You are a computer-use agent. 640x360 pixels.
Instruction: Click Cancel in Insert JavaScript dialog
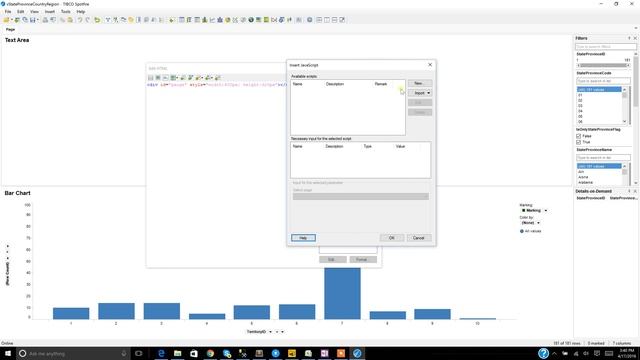click(419, 238)
